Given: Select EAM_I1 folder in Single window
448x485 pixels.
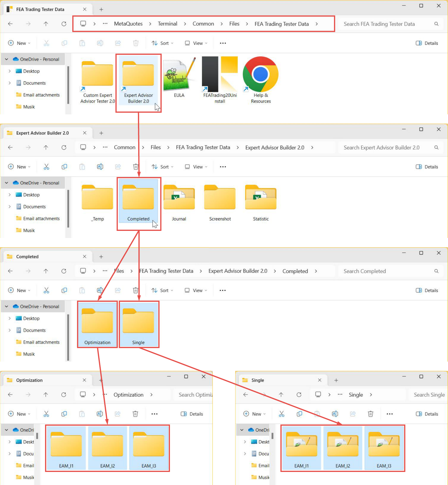Looking at the screenshot, I should 301,448.
